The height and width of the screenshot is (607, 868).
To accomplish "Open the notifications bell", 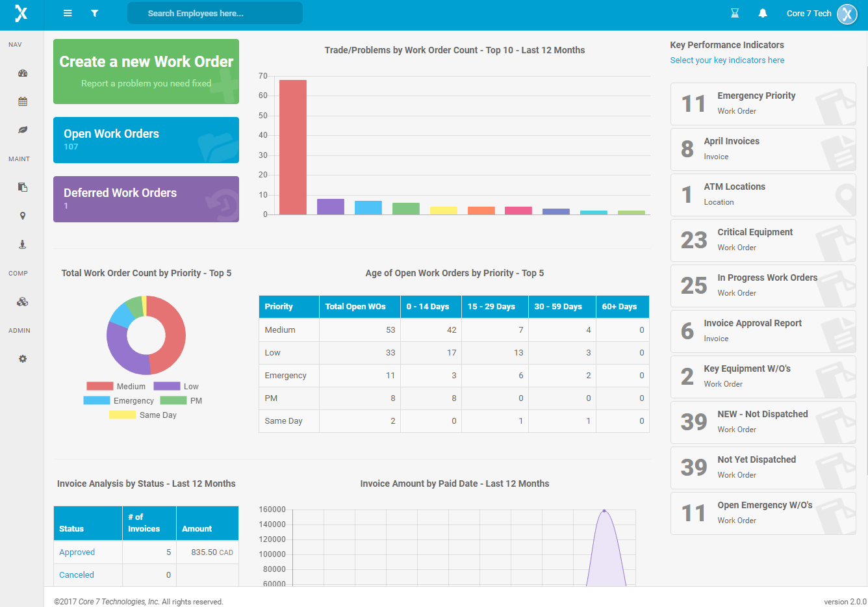I will click(x=763, y=13).
